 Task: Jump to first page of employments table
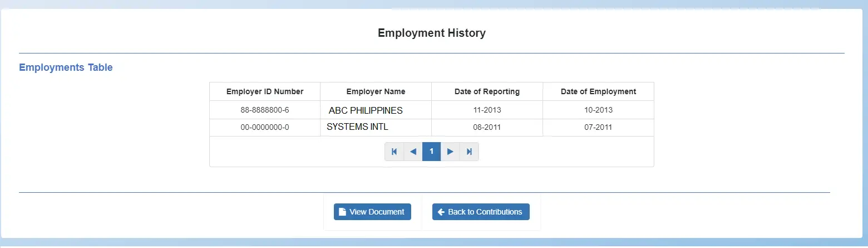pyautogui.click(x=394, y=152)
